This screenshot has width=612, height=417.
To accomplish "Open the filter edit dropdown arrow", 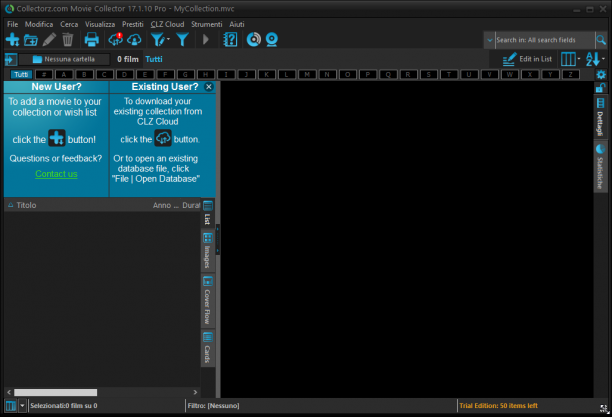I will tap(168, 39).
